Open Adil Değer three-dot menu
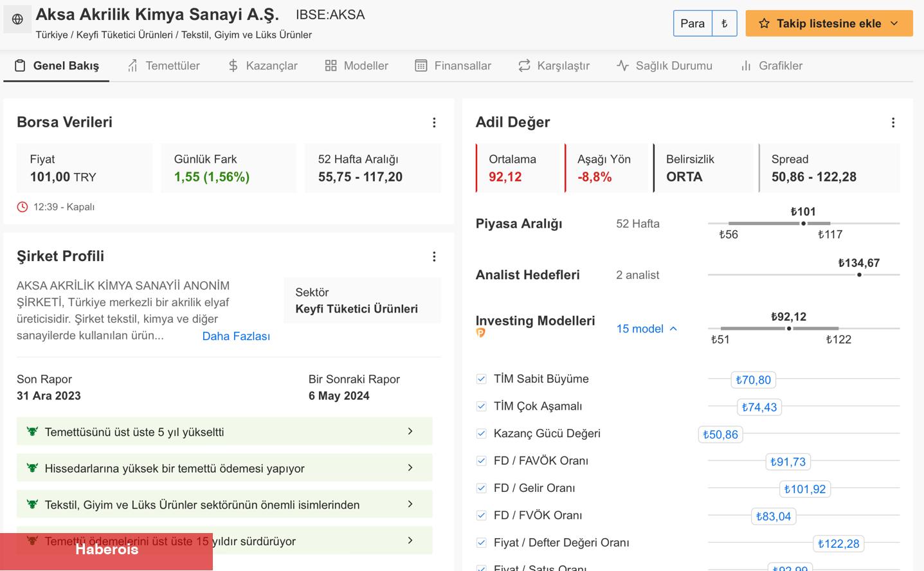The image size is (924, 571). (x=893, y=122)
